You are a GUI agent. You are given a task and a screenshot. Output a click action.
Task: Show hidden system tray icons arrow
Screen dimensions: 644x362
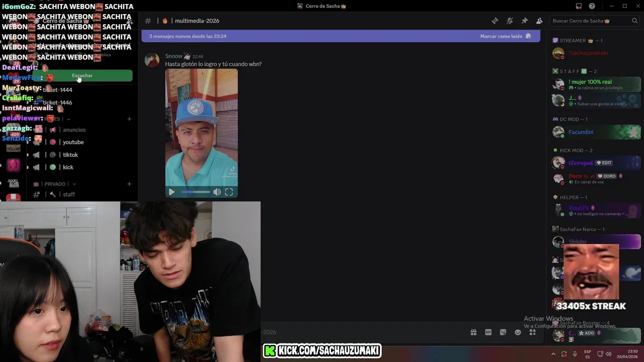(553, 354)
